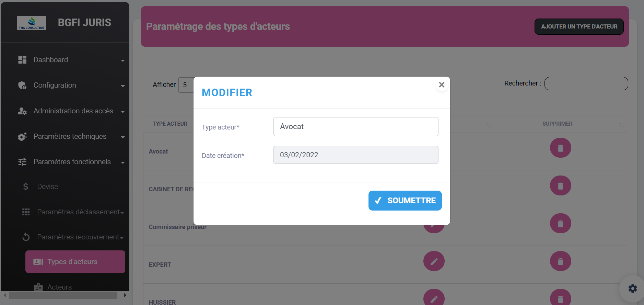The height and width of the screenshot is (305, 644).
Task: Click the Rechercher search box
Action: pyautogui.click(x=586, y=84)
